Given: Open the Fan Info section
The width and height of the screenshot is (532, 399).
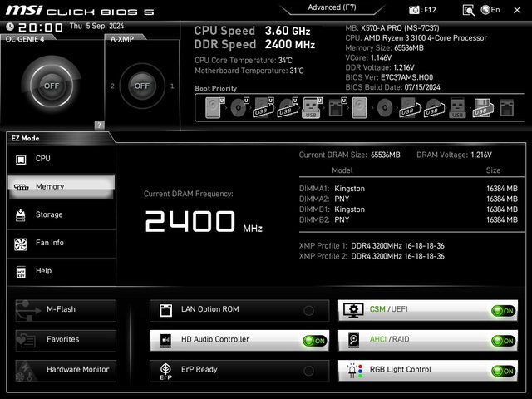Looking at the screenshot, I should click(x=61, y=243).
